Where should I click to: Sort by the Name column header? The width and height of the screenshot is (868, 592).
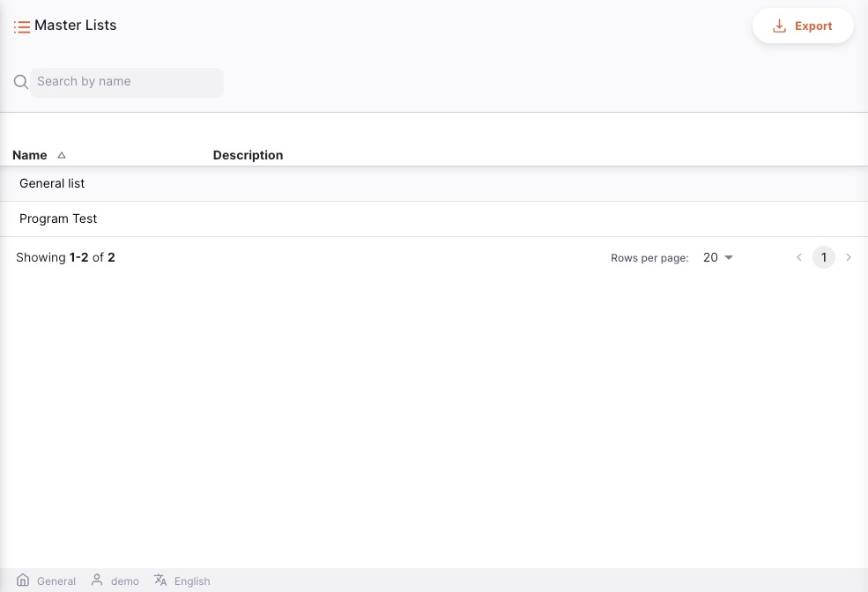tap(30, 155)
